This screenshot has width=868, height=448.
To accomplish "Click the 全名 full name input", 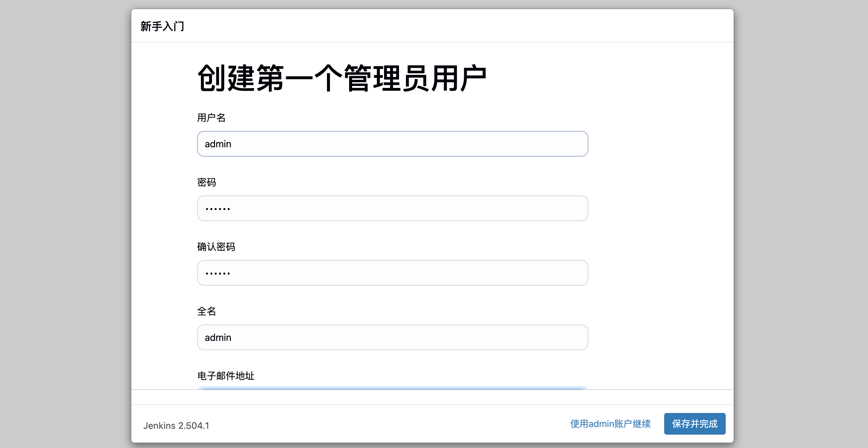I will [393, 338].
